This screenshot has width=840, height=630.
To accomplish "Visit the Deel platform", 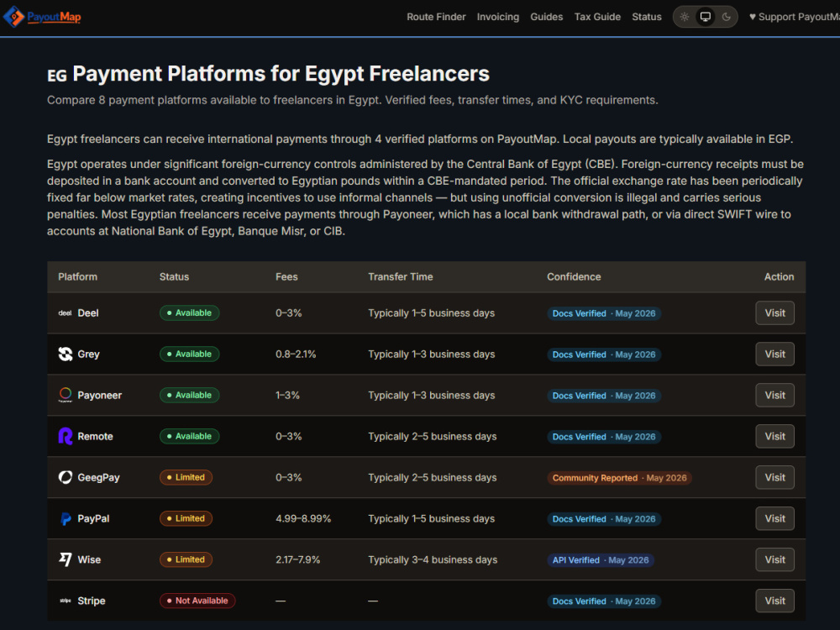I will click(774, 312).
